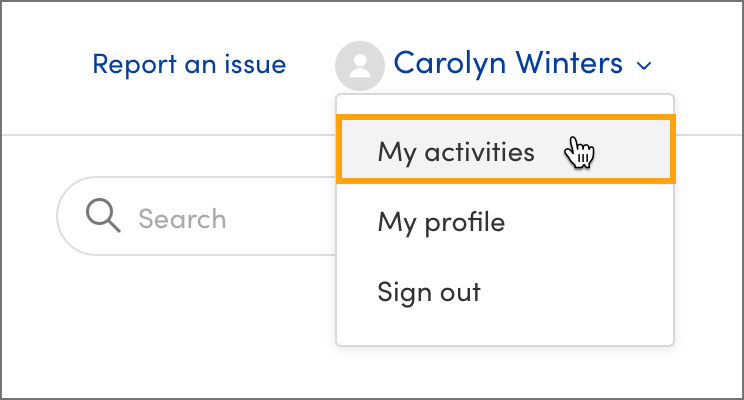
Task: Report a problem using the top link
Action: pyautogui.click(x=189, y=65)
